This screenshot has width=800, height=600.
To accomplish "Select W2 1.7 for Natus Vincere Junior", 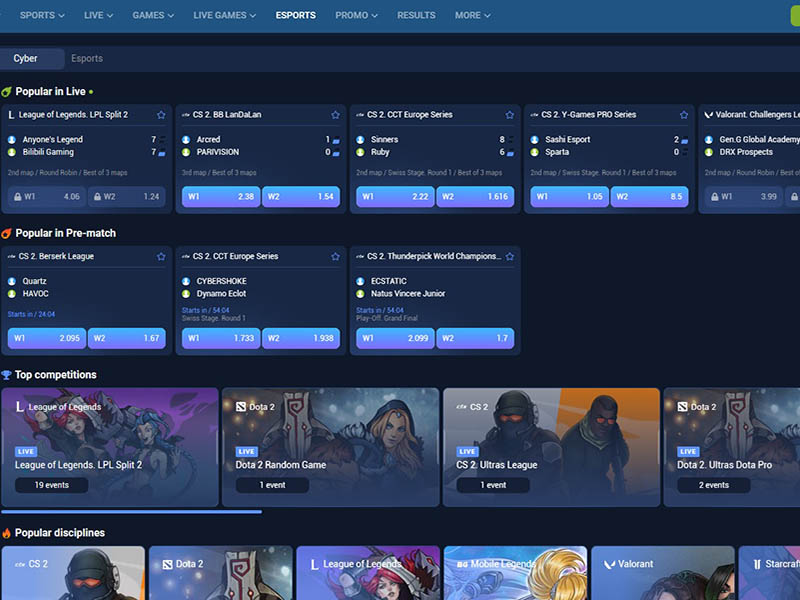I will [476, 338].
